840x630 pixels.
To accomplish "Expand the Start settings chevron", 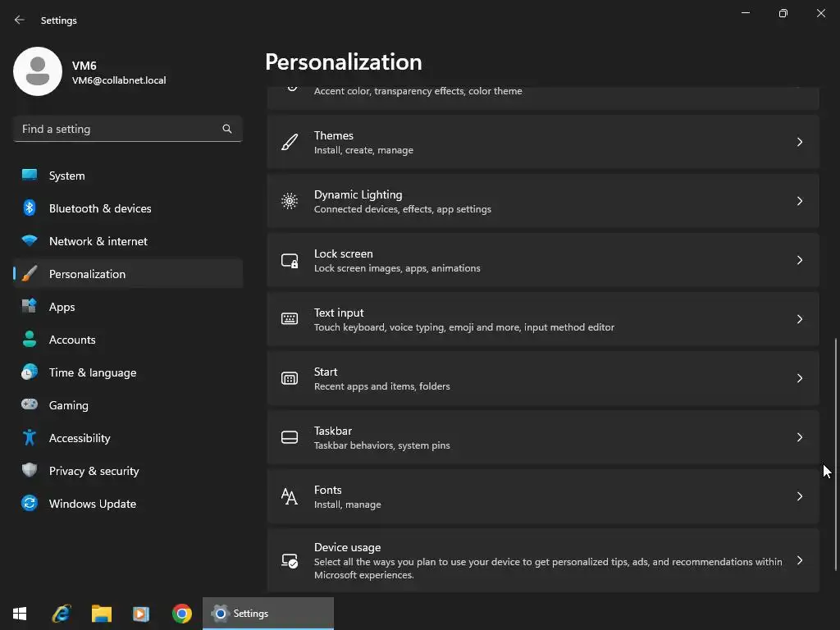I will (x=799, y=378).
